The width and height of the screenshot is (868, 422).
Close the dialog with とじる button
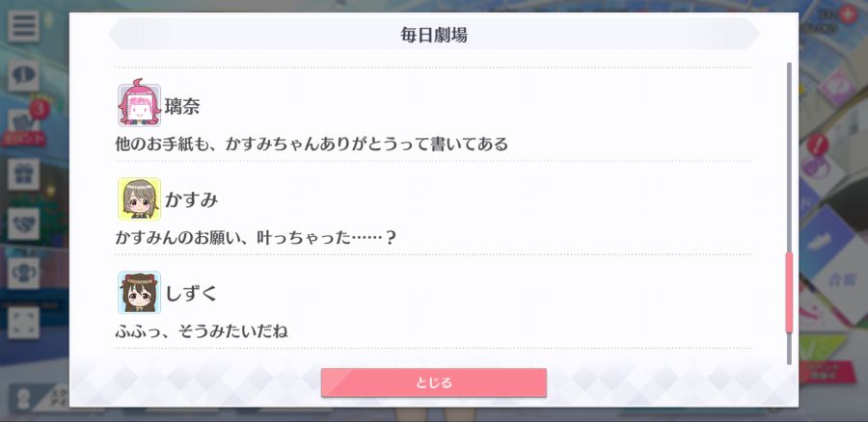pyautogui.click(x=433, y=382)
